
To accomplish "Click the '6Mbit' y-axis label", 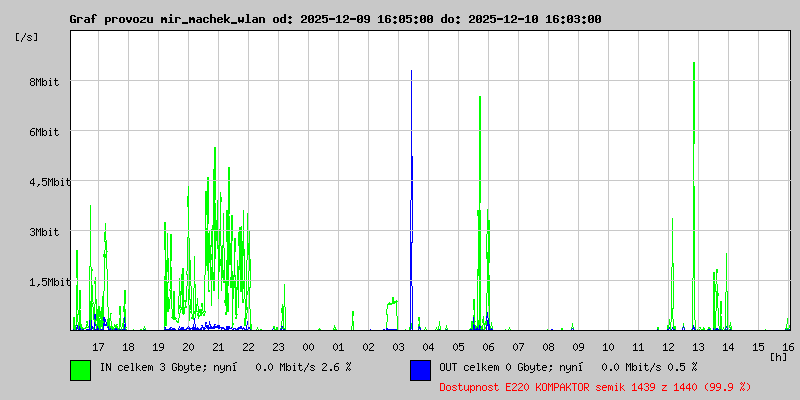I will 44,132.
